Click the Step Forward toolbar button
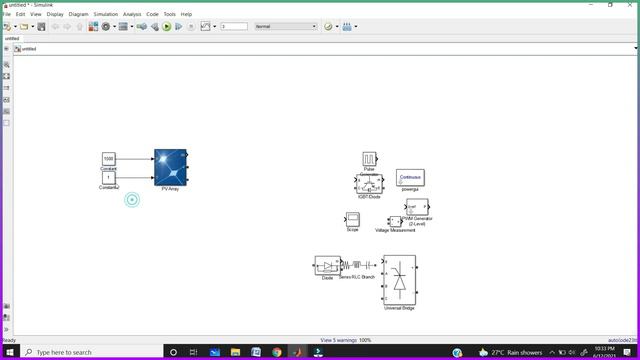Viewport: 640px width, 360px height. (x=178, y=27)
